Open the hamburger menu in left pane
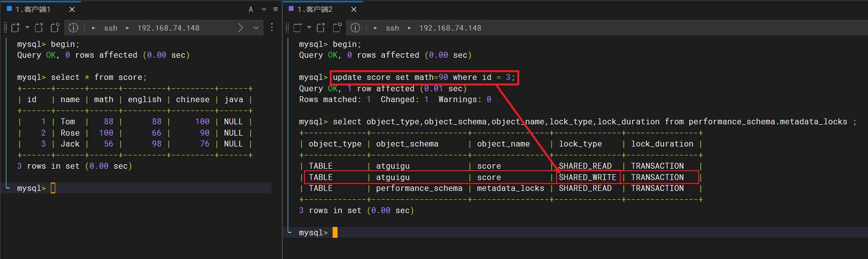 [x=275, y=9]
